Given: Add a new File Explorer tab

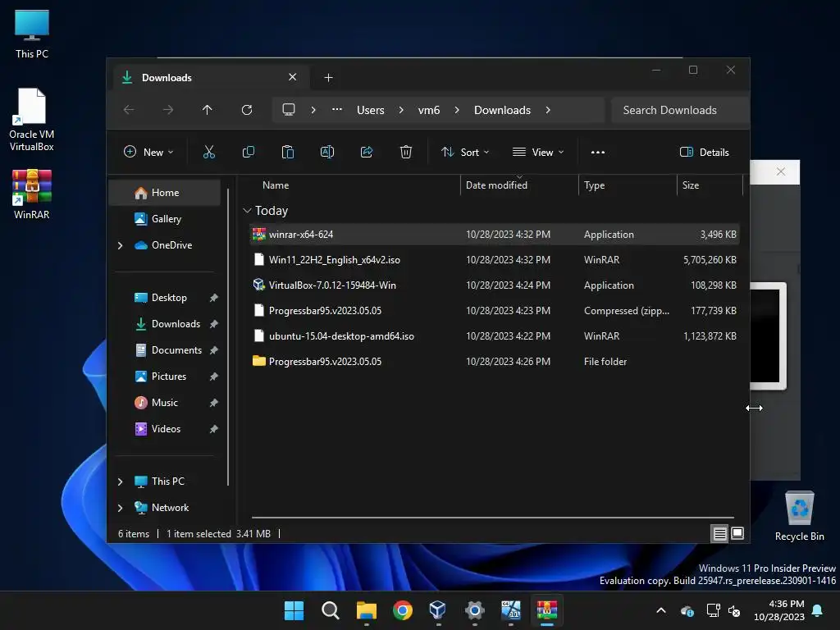Looking at the screenshot, I should coord(328,78).
